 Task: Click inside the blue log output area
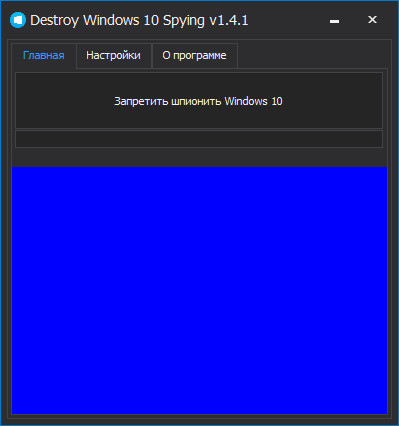tap(199, 290)
